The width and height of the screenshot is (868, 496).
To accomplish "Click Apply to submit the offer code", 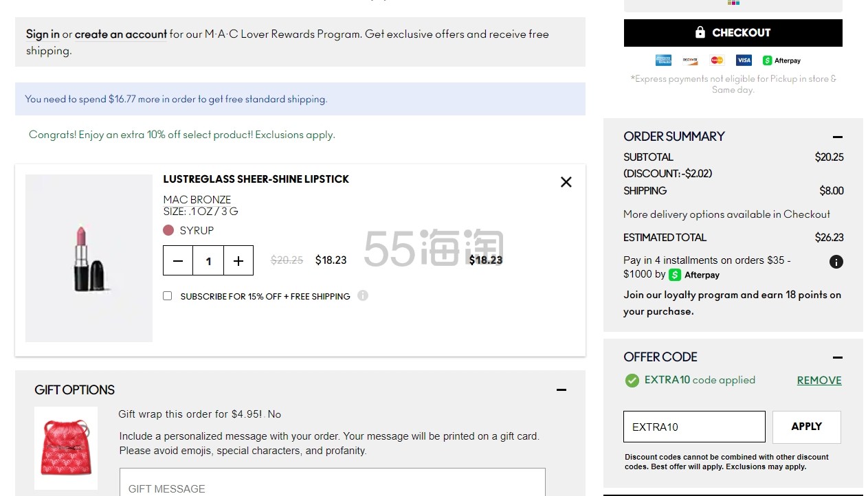I will tap(806, 427).
